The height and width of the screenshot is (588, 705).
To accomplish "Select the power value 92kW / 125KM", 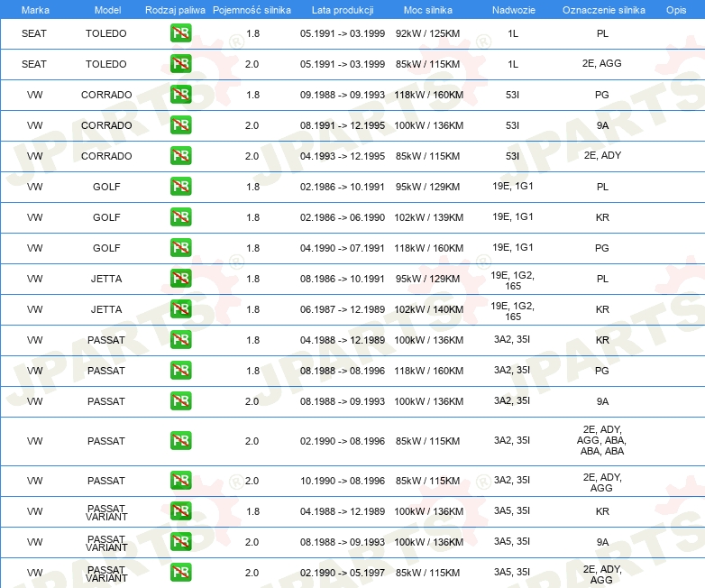I will point(427,33).
